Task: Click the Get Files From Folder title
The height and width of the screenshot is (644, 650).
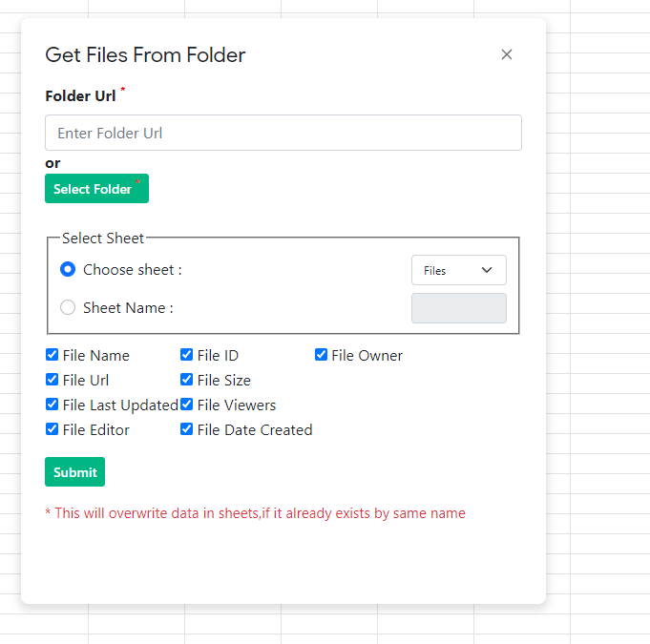Action: click(x=145, y=54)
